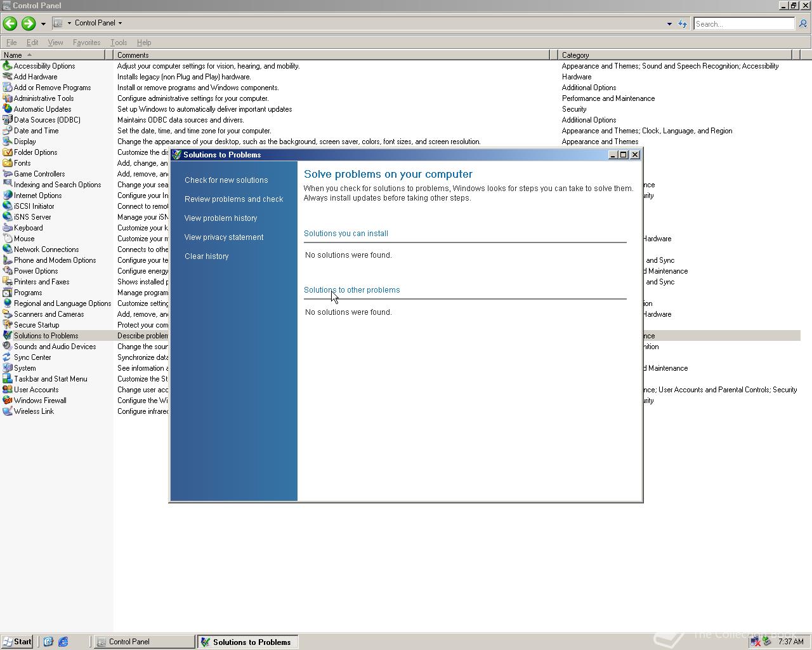
Task: Open View privacy statement link
Action: pyautogui.click(x=224, y=237)
